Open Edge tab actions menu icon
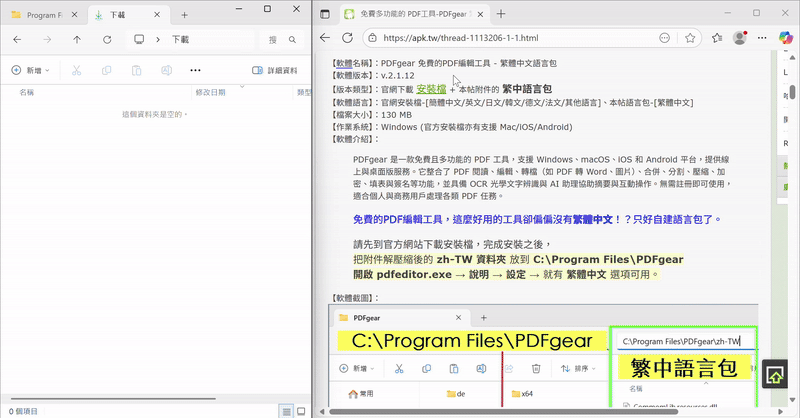800x418 pixels. 326,14
